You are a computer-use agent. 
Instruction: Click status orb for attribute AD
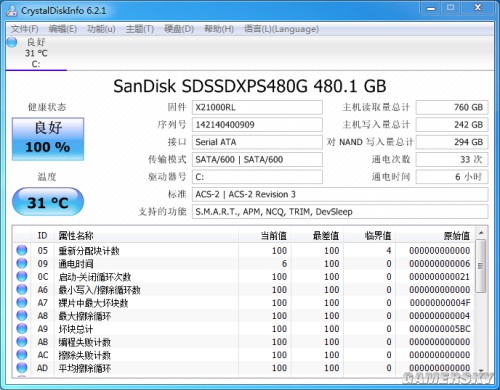click(x=22, y=367)
